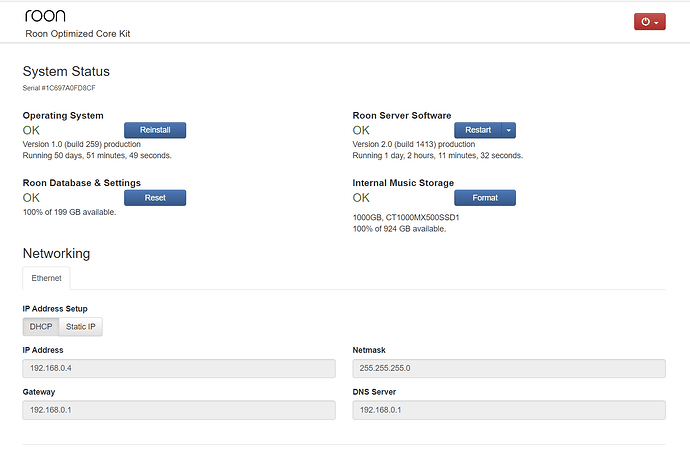Click the Gateway input field
Image resolution: width=690 pixels, height=454 pixels.
coord(179,410)
